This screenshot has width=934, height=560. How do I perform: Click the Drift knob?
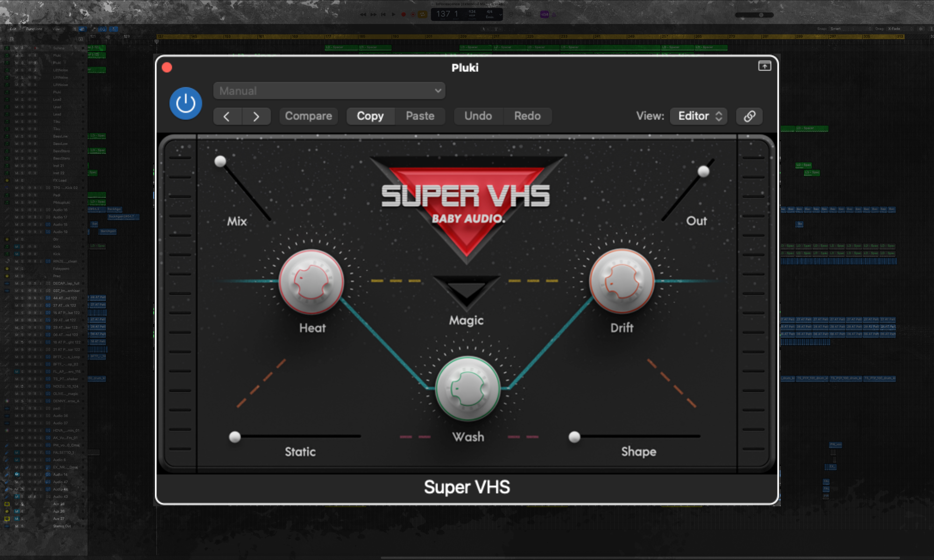tap(622, 281)
